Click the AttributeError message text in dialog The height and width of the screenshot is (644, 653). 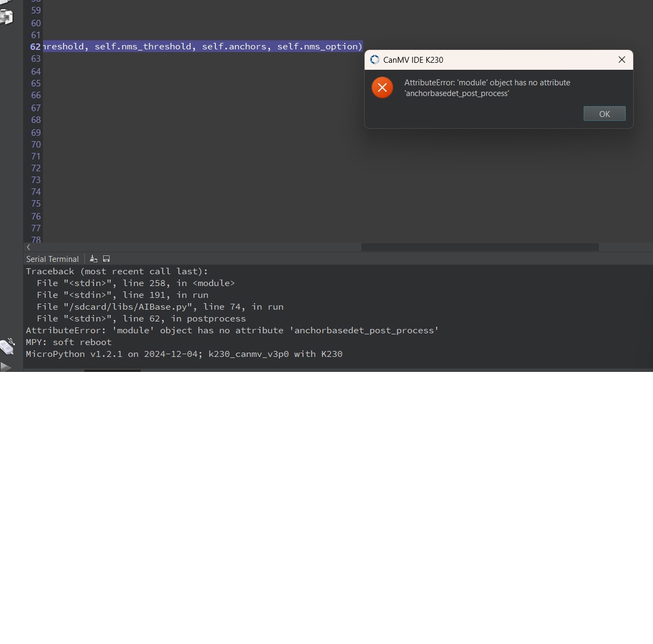tap(487, 88)
